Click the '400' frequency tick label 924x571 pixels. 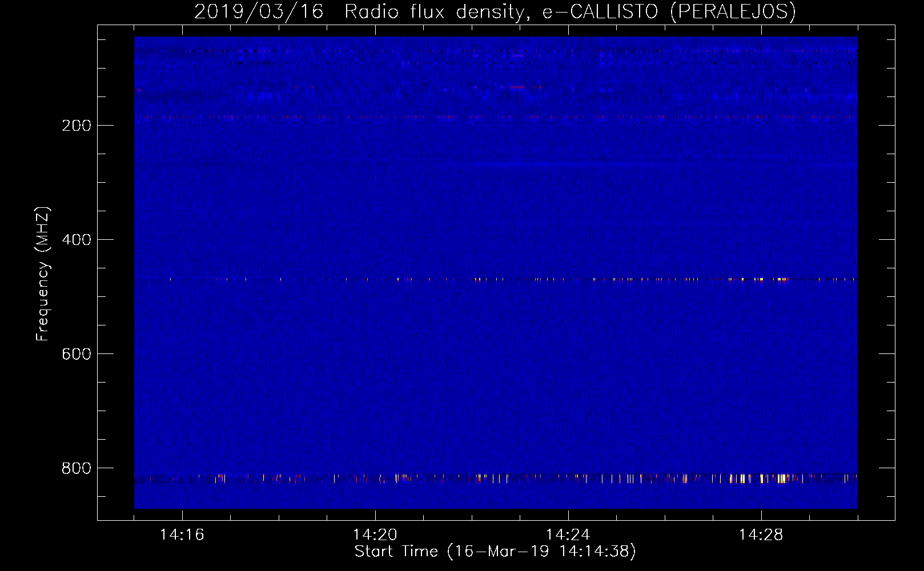click(x=77, y=240)
